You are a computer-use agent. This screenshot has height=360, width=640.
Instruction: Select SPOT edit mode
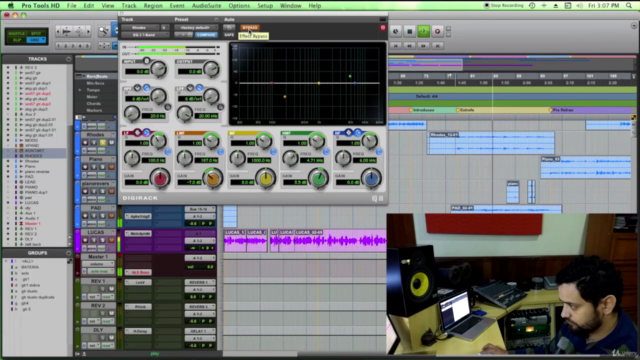pos(36,33)
